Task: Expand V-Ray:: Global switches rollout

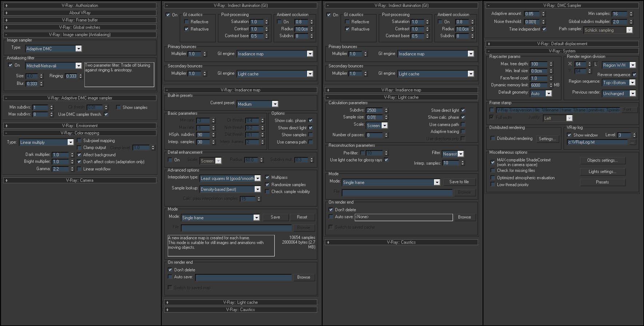Action: 80,27
